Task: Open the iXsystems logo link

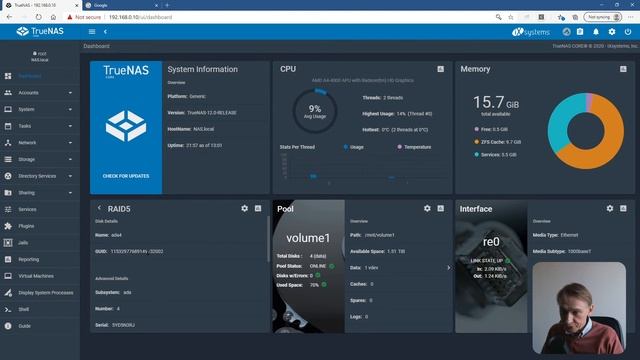Action: tap(531, 32)
